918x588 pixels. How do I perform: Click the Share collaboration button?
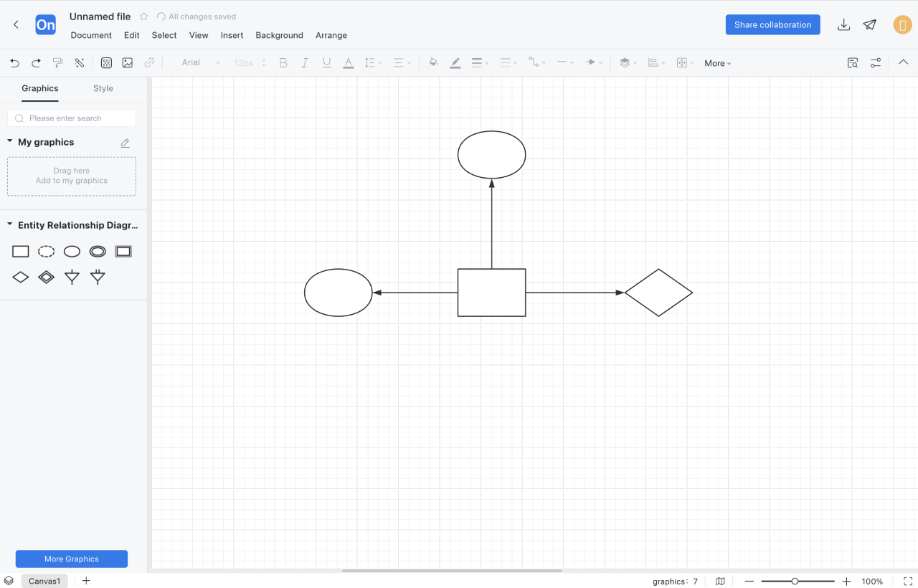point(772,25)
